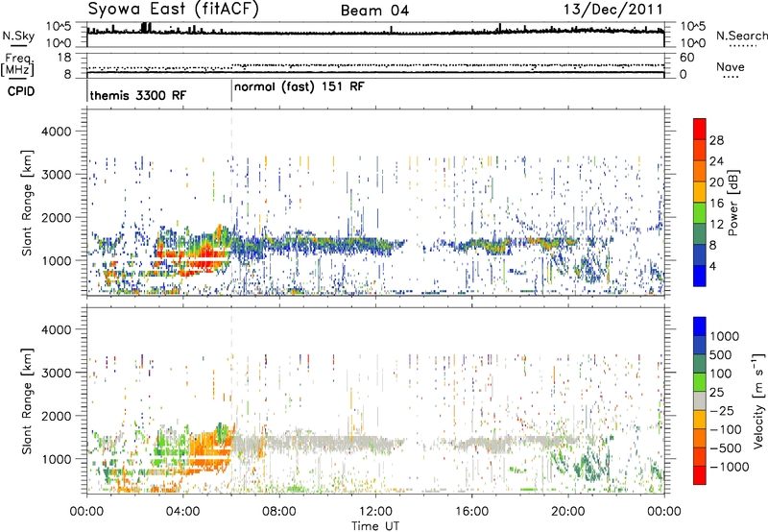Click the 'N.Sky' axis label
The height and width of the screenshot is (532, 768).
click(x=18, y=36)
